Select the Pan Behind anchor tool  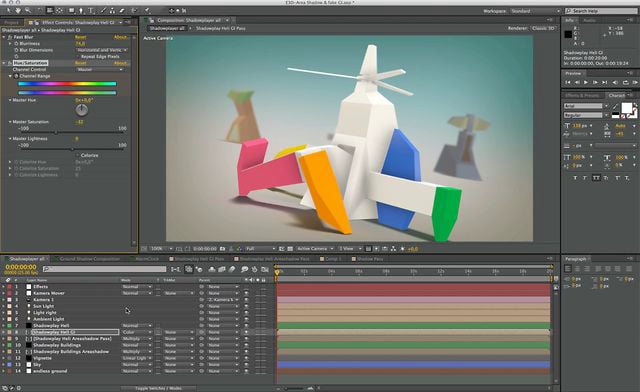click(x=59, y=10)
